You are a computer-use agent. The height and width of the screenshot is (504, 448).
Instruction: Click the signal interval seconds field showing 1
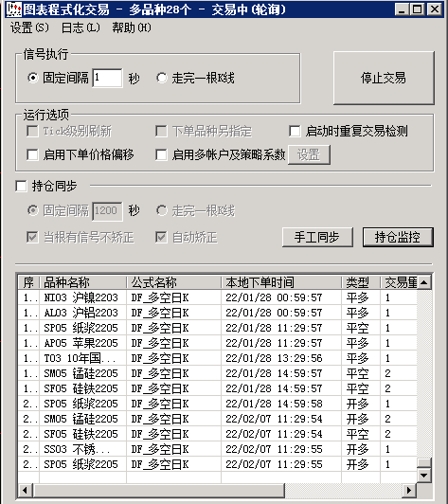107,78
